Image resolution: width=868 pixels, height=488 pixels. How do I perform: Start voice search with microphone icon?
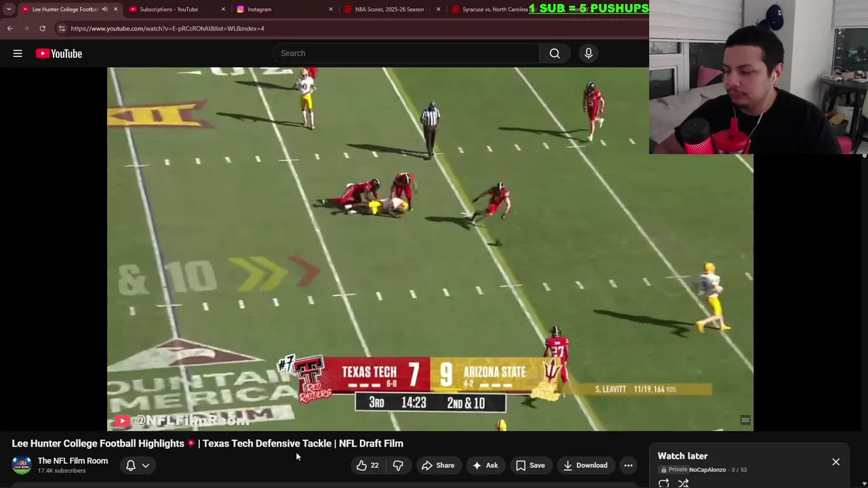[589, 54]
